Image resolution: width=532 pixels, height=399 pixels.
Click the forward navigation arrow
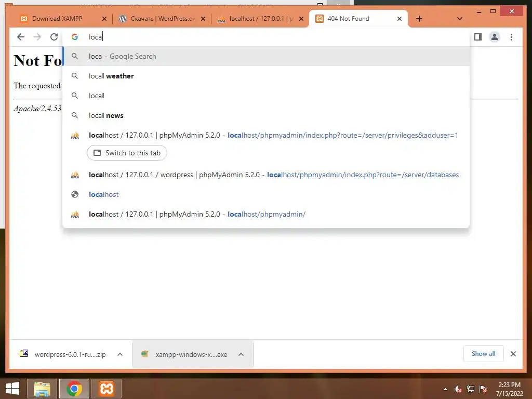click(37, 37)
